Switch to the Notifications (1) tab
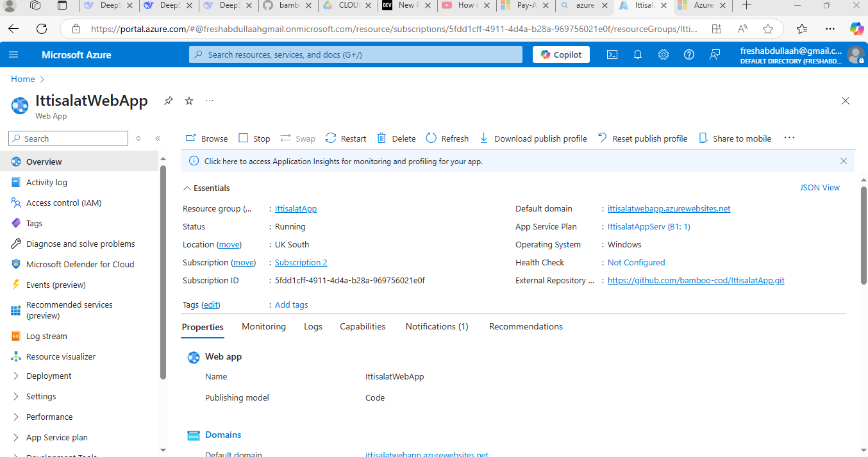 tap(437, 327)
